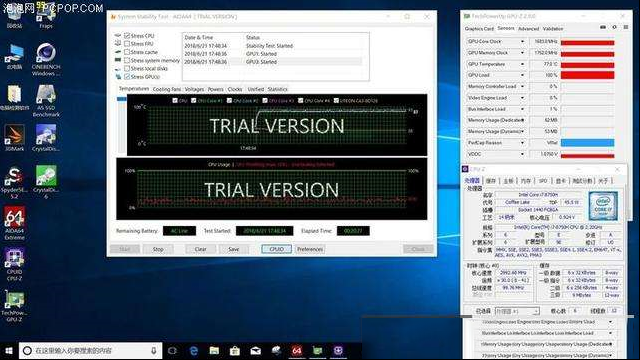Launch Microsoft Edge from the taskbar
The width and height of the screenshot is (640, 360).
click(194, 351)
